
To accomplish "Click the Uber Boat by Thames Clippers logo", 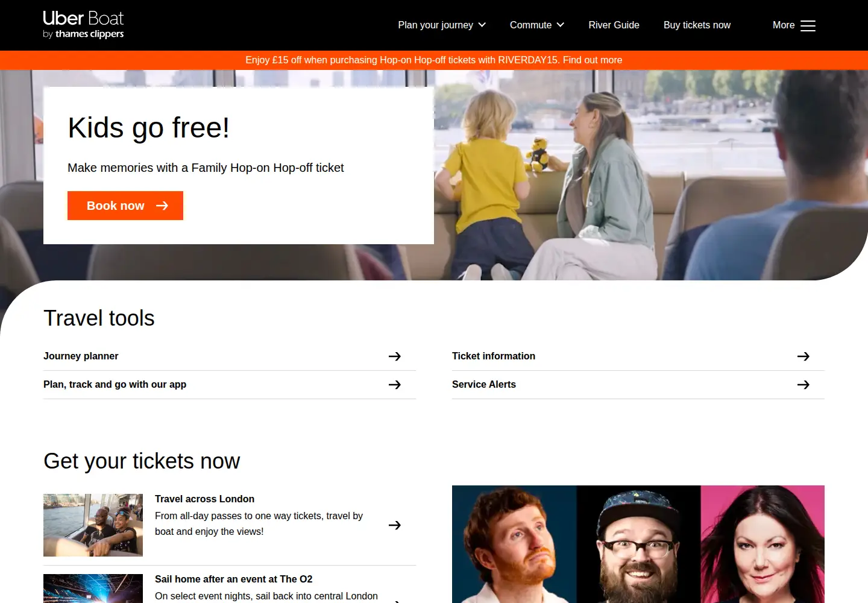I will (83, 25).
